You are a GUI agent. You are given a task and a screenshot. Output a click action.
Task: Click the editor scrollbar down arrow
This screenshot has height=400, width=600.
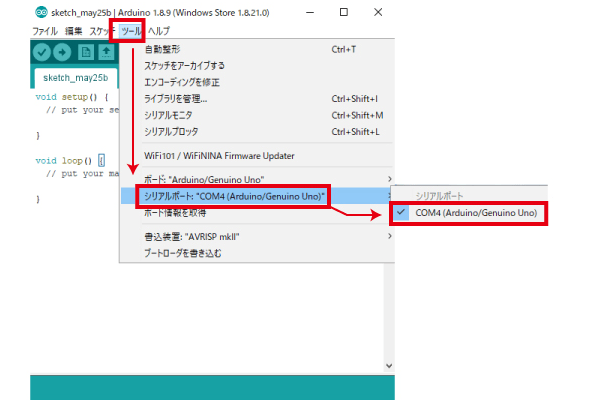389,366
